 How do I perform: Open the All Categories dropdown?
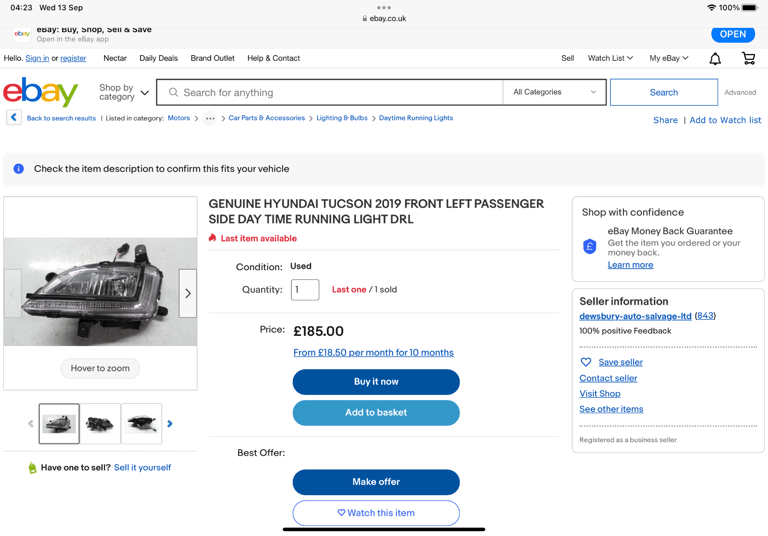point(554,92)
